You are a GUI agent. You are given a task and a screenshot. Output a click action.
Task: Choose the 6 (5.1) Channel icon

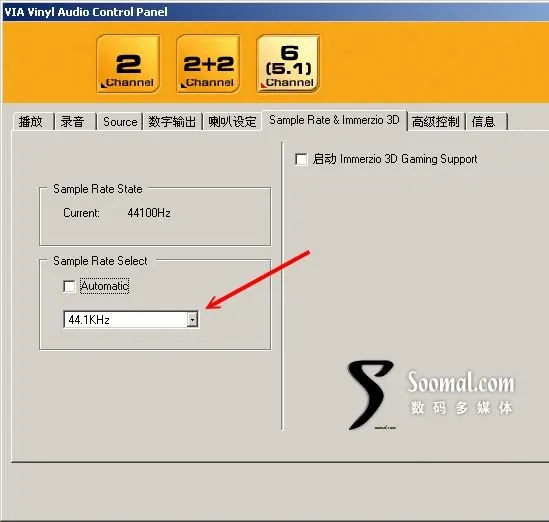(x=288, y=64)
